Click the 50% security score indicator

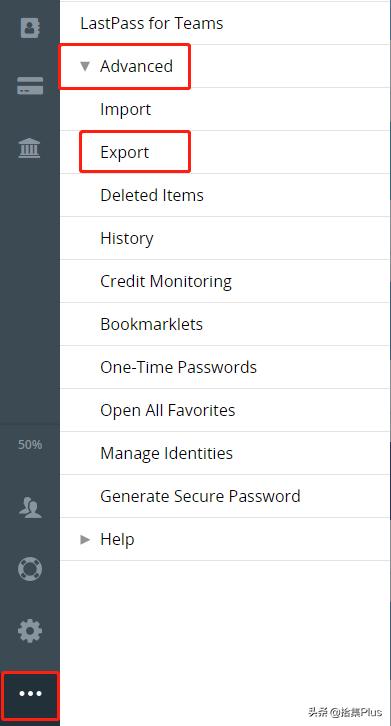30,445
